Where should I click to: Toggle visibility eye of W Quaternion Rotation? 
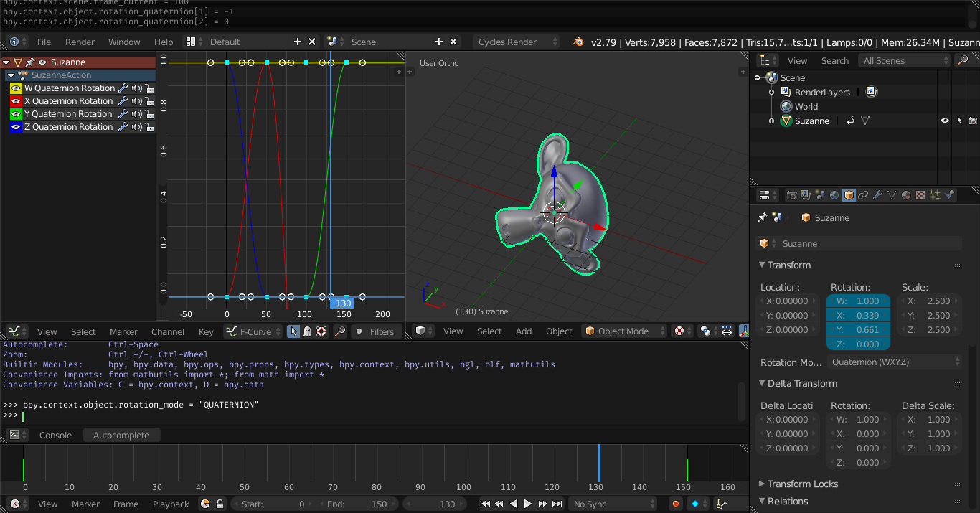tap(16, 88)
